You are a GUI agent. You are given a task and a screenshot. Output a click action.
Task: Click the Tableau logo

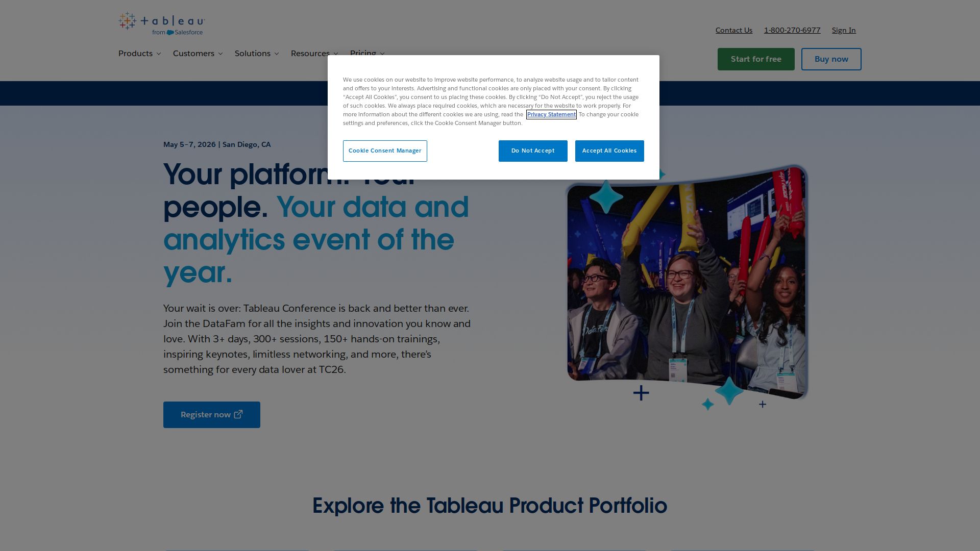(161, 23)
